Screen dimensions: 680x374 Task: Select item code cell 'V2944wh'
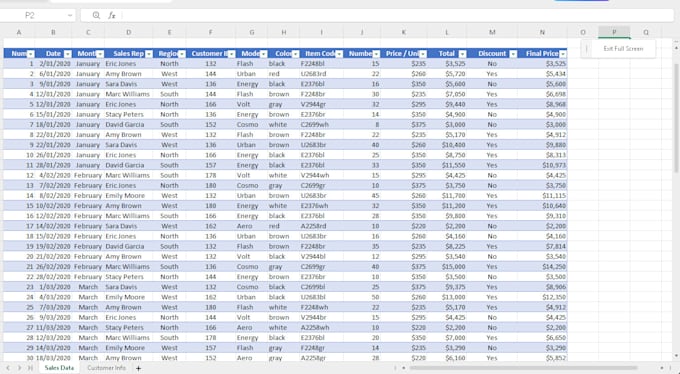pos(321,175)
